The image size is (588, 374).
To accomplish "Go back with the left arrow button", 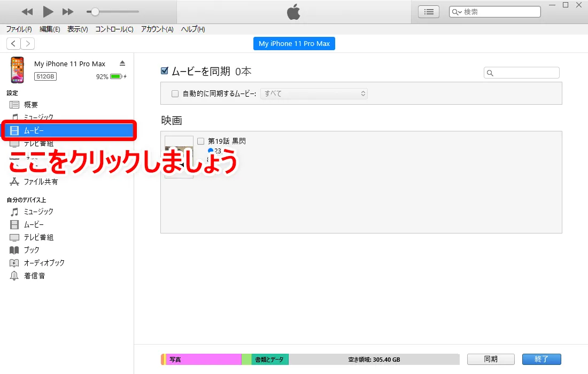I will (x=13, y=43).
